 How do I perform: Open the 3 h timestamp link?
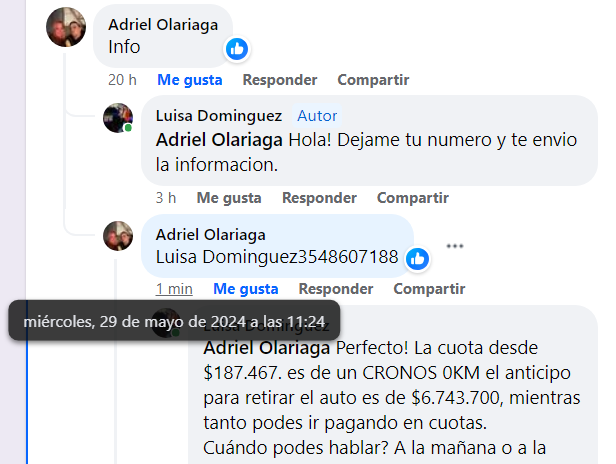point(166,198)
